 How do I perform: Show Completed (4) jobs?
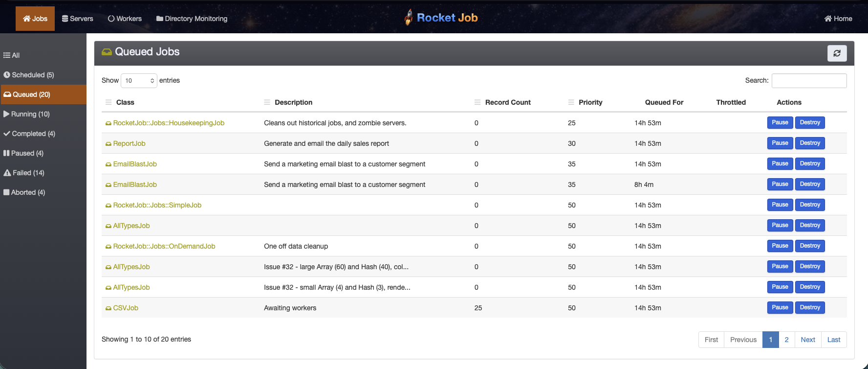43,134
